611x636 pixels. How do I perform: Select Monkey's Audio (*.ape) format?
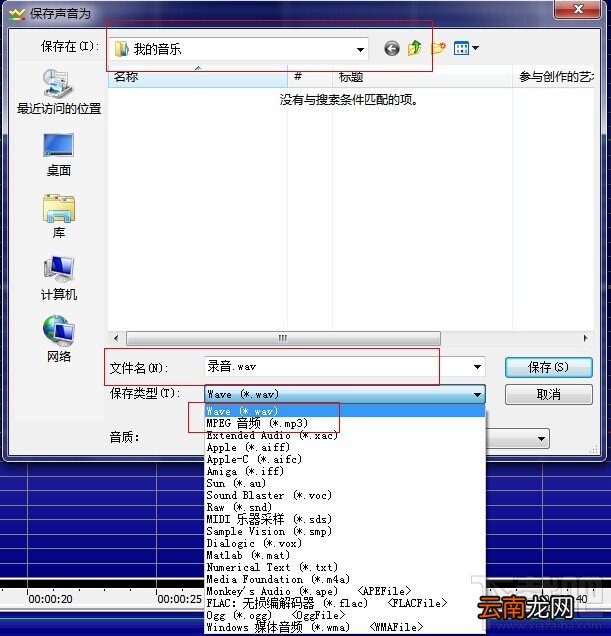pyautogui.click(x=345, y=591)
